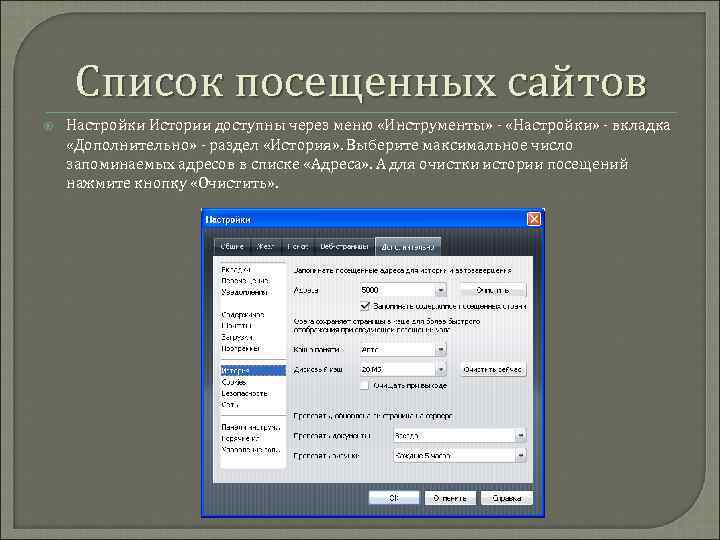
Task: Open the Проверять документы dropdown
Action: [x=459, y=435]
